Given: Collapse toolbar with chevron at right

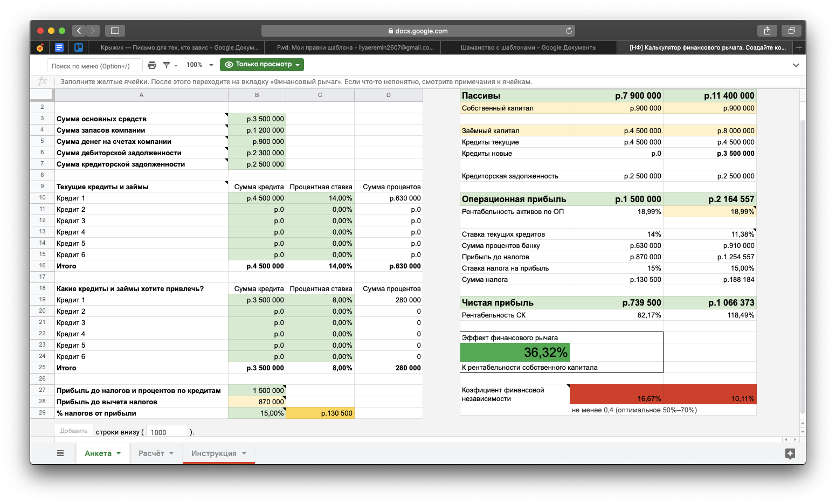Looking at the screenshot, I should tap(796, 65).
